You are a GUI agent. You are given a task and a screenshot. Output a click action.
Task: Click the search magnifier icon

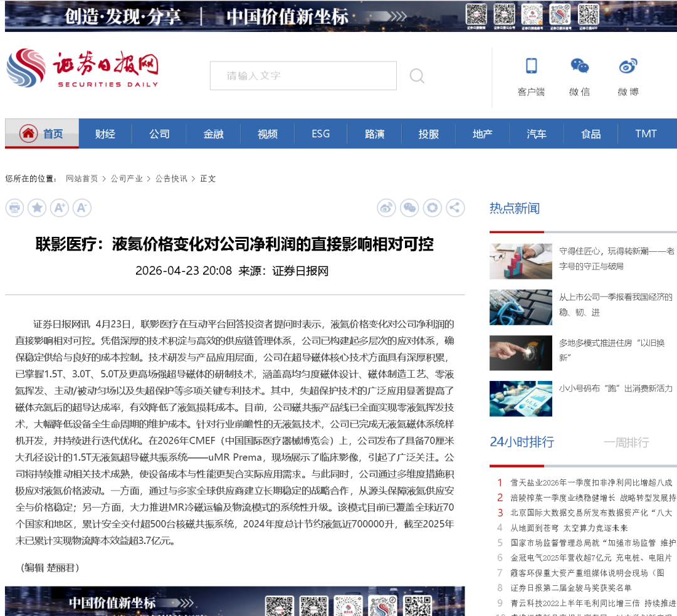pos(417,76)
